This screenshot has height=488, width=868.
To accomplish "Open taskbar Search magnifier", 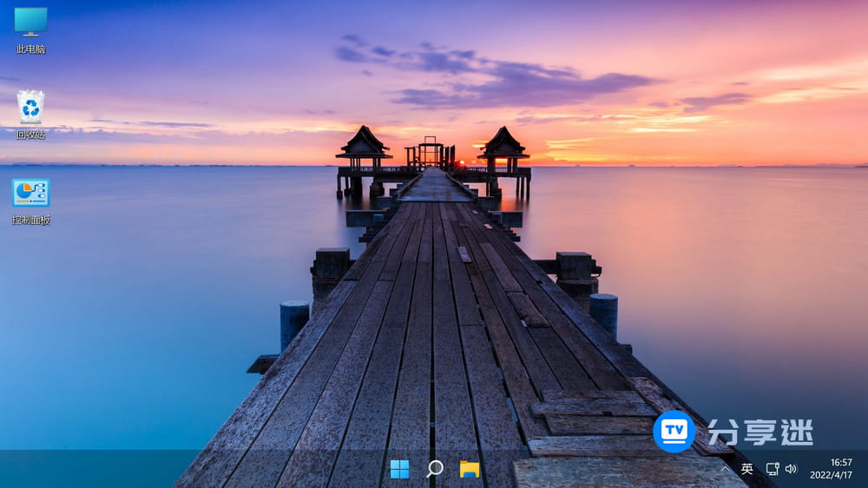I will pyautogui.click(x=435, y=469).
